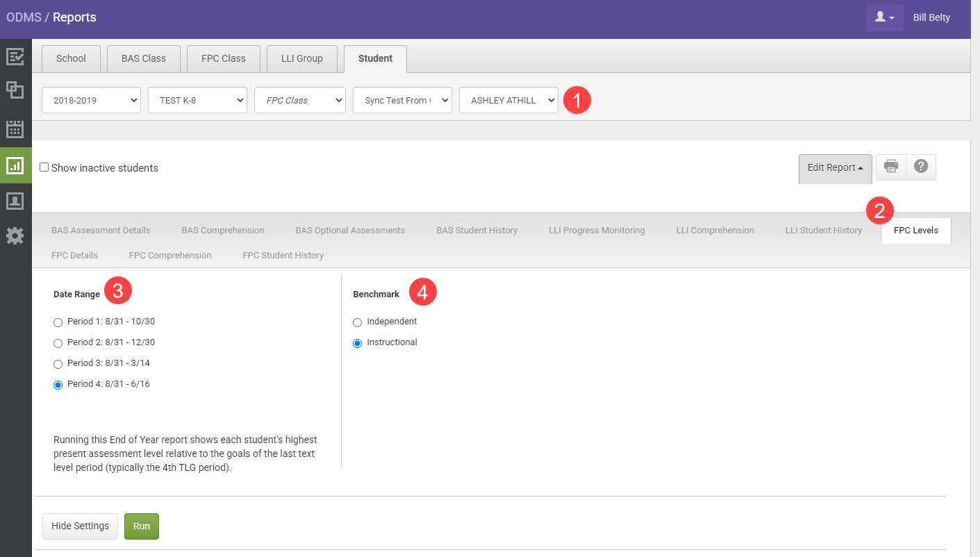The image size is (980, 557).
Task: Click the green reports chart sidebar icon
Action: (x=15, y=165)
